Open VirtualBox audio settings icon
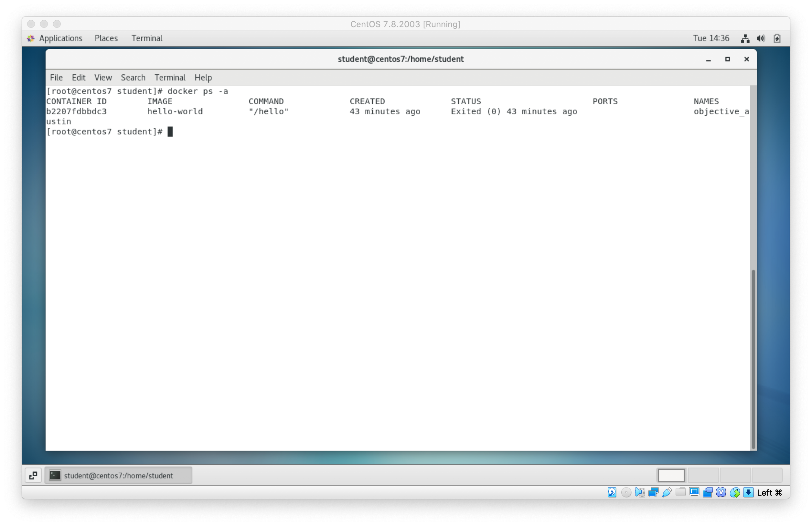Viewport: 812px width, 526px height. tap(640, 492)
